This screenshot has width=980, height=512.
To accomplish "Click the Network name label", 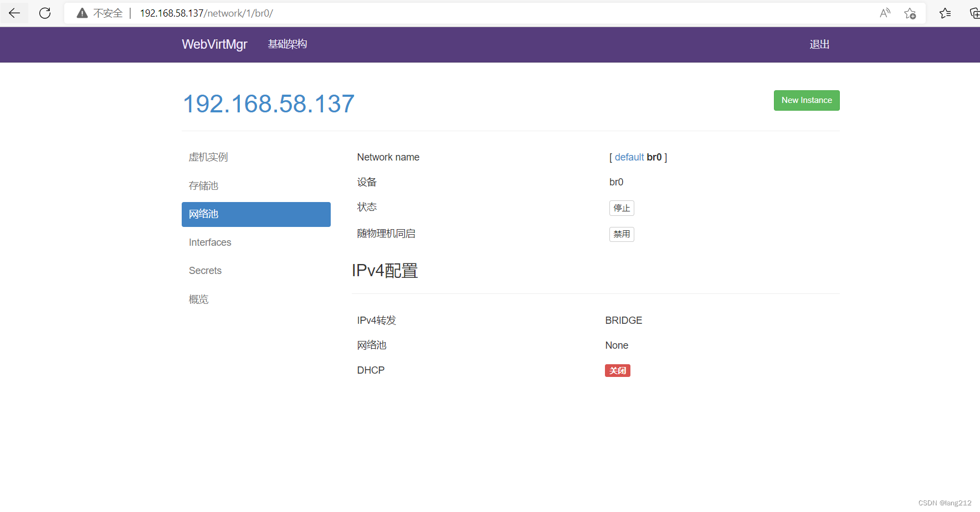I will point(388,157).
